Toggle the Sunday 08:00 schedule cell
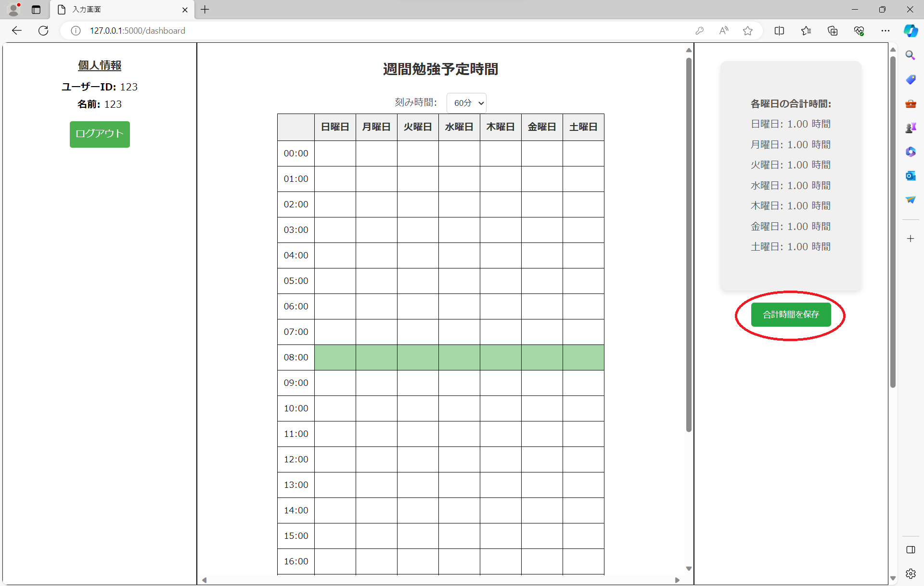The width and height of the screenshot is (924, 586). click(x=335, y=357)
